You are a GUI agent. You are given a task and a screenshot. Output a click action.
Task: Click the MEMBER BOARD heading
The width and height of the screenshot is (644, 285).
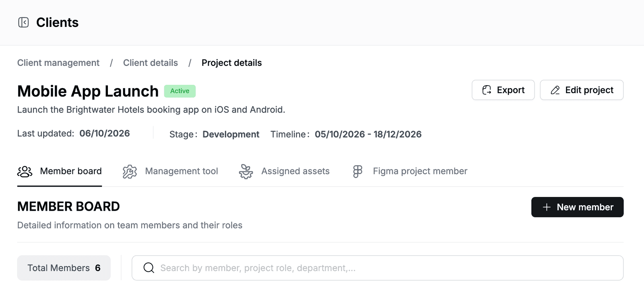pos(68,207)
